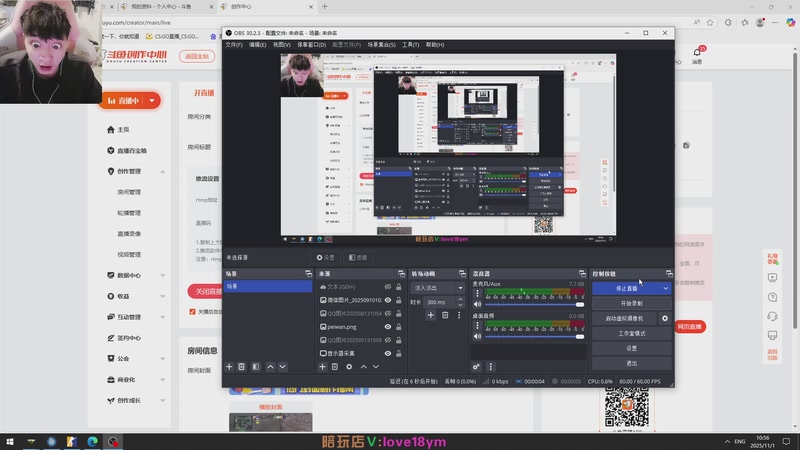Open advanced audio properties gears icon in mixer
The height and width of the screenshot is (450, 800).
(476, 367)
